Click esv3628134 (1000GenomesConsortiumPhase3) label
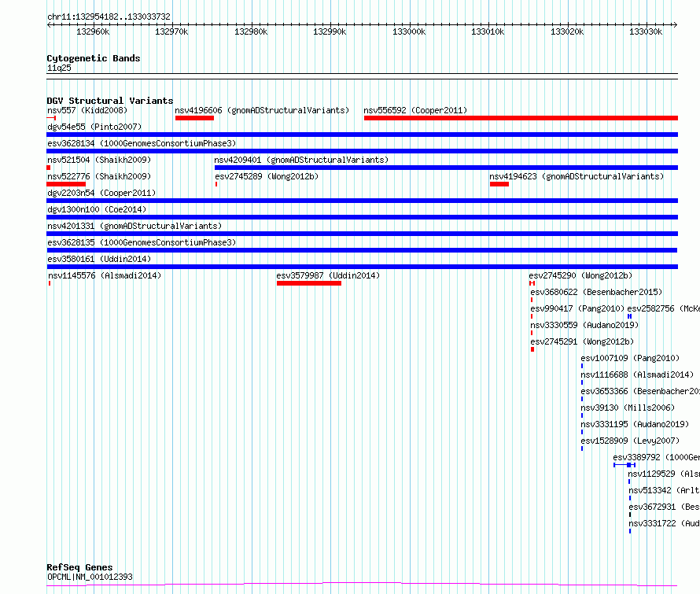 [142, 143]
